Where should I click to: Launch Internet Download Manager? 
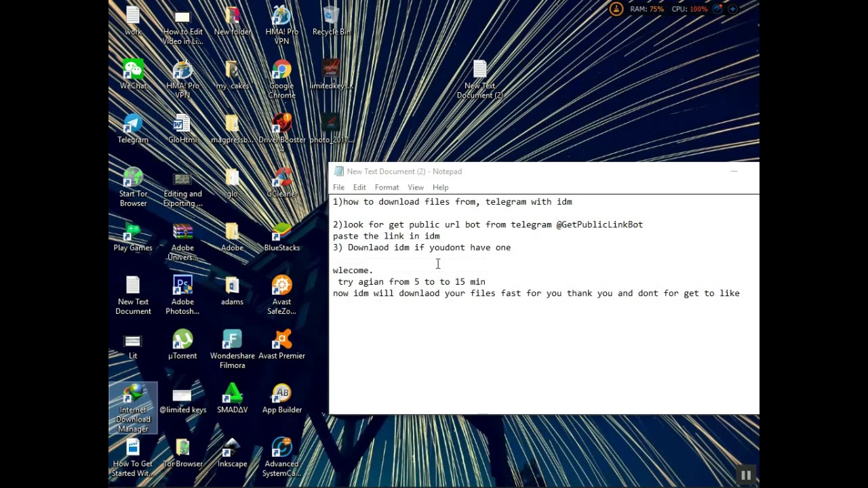133,408
